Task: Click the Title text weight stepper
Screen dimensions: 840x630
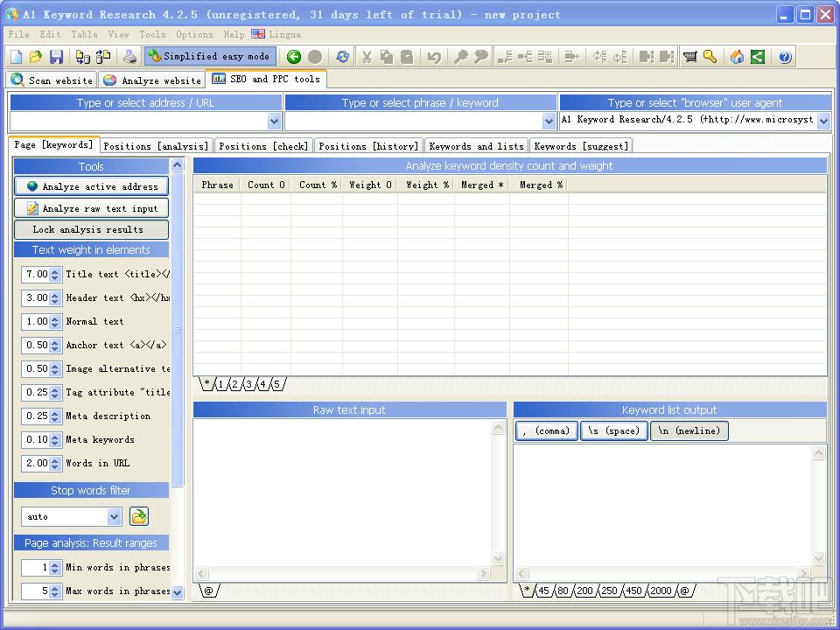Action: [x=54, y=274]
